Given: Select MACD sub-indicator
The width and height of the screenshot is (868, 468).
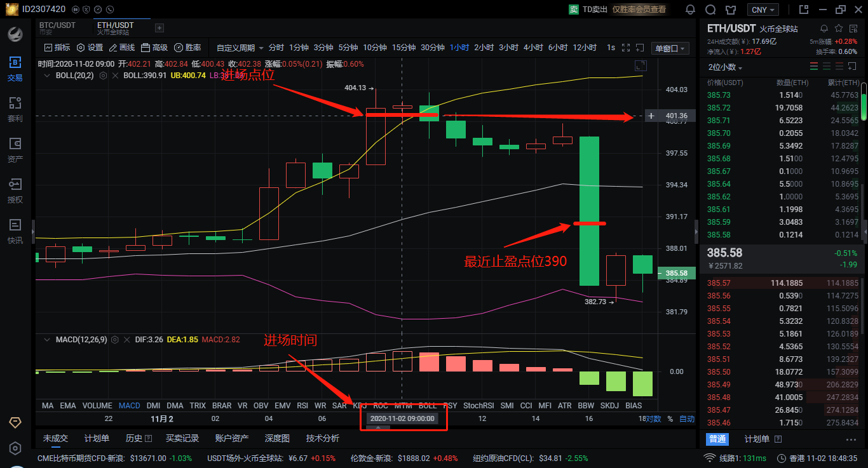Looking at the screenshot, I should 130,405.
